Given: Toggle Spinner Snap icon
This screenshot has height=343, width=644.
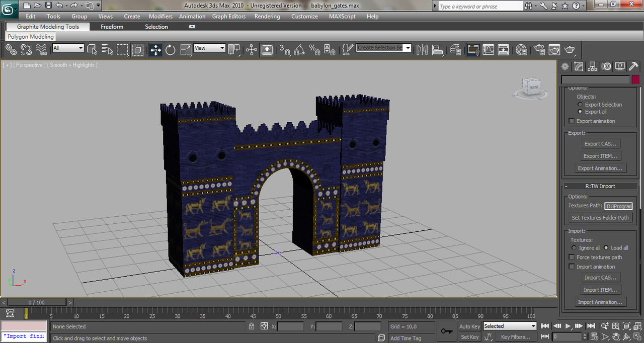Looking at the screenshot, I should [x=330, y=49].
